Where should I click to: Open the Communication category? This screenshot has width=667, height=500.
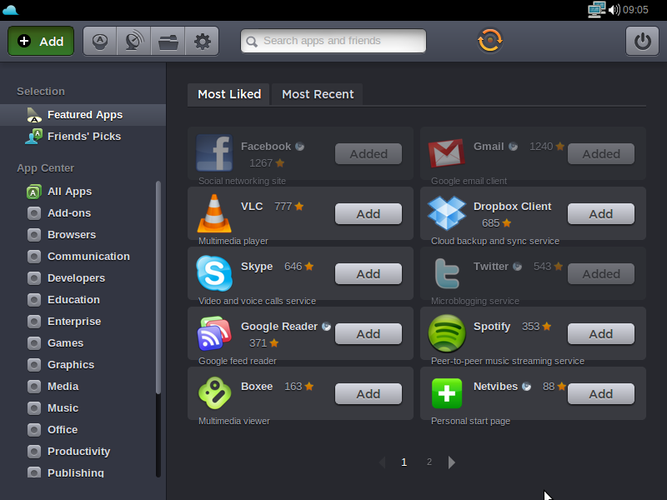[x=88, y=257]
